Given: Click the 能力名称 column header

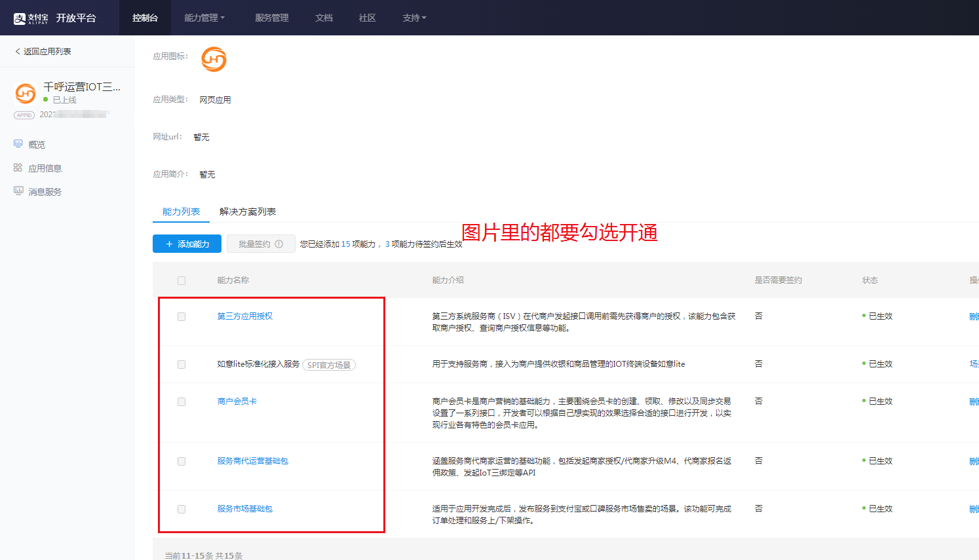Looking at the screenshot, I should [233, 280].
